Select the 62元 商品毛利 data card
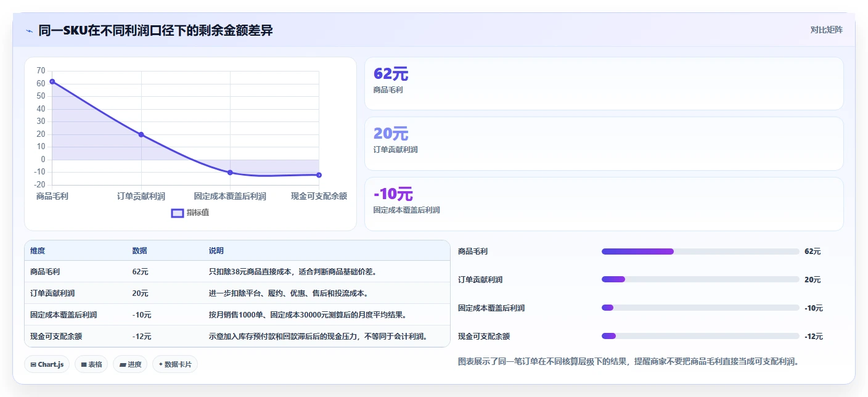 [x=604, y=83]
